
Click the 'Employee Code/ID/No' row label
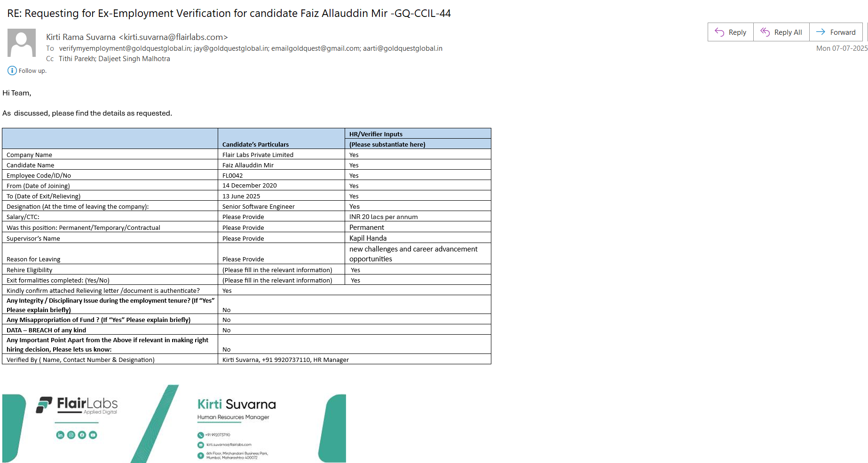39,175
